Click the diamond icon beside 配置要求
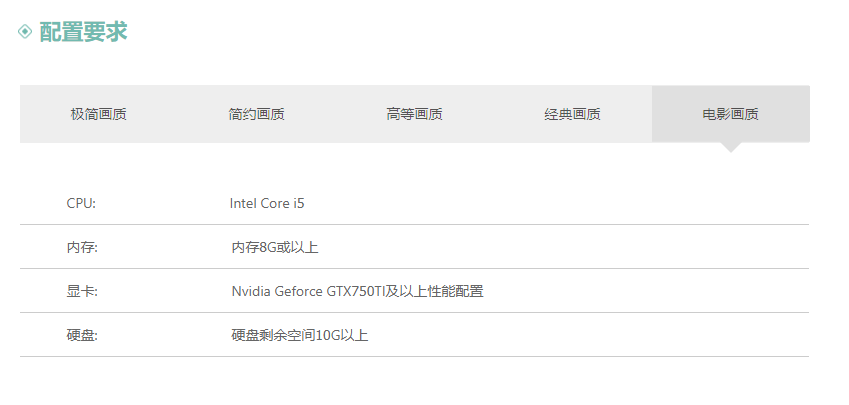Screen dimensions: 849x405 pos(25,31)
